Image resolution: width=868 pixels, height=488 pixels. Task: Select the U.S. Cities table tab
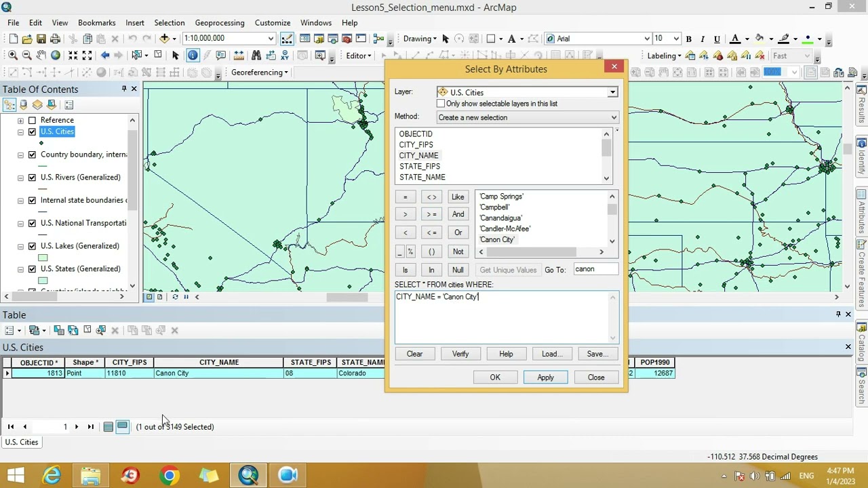[22, 442]
